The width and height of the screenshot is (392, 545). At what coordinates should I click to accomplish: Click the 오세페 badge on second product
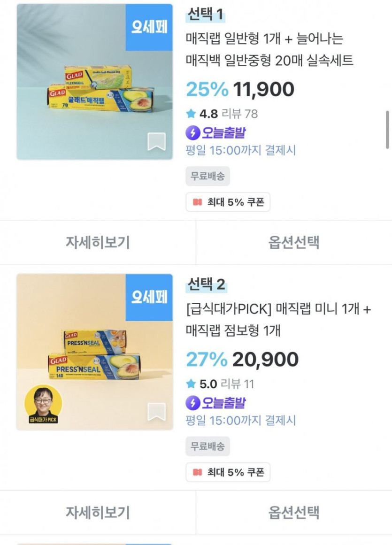(x=149, y=297)
